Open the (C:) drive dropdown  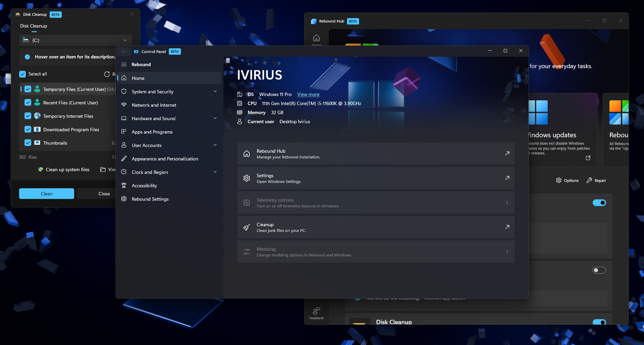[76, 40]
